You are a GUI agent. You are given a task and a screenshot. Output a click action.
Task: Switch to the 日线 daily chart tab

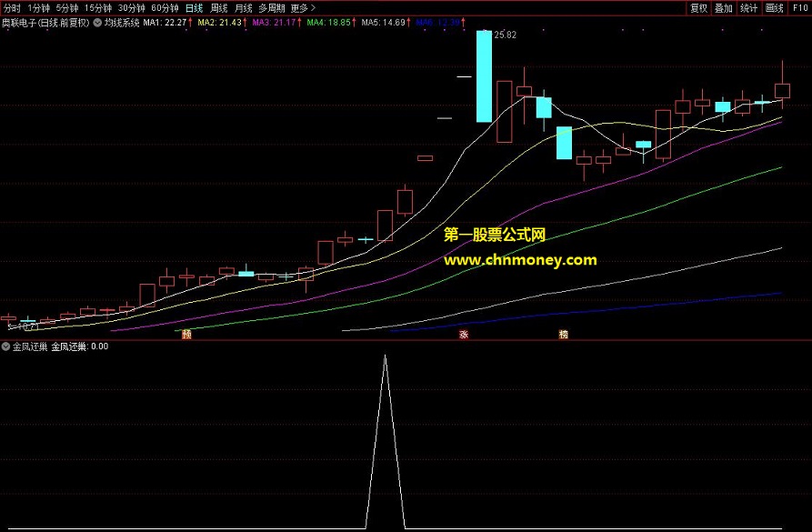click(195, 8)
